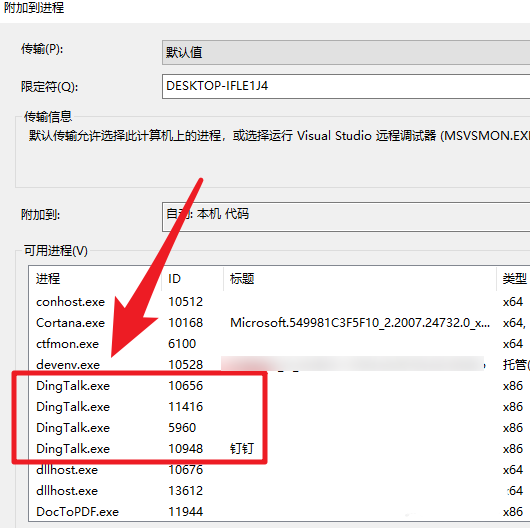
Task: Click the 钉钉 title cell
Action: click(x=242, y=449)
